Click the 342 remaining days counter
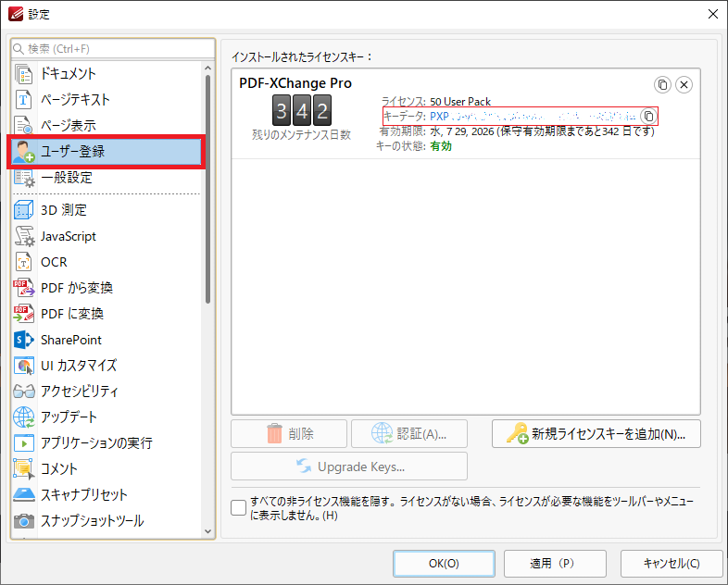 pyautogui.click(x=302, y=110)
